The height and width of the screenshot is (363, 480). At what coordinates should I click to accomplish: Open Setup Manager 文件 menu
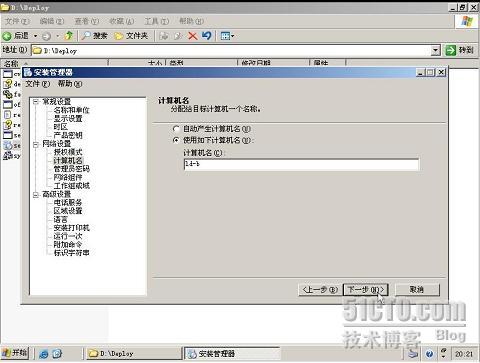38,84
